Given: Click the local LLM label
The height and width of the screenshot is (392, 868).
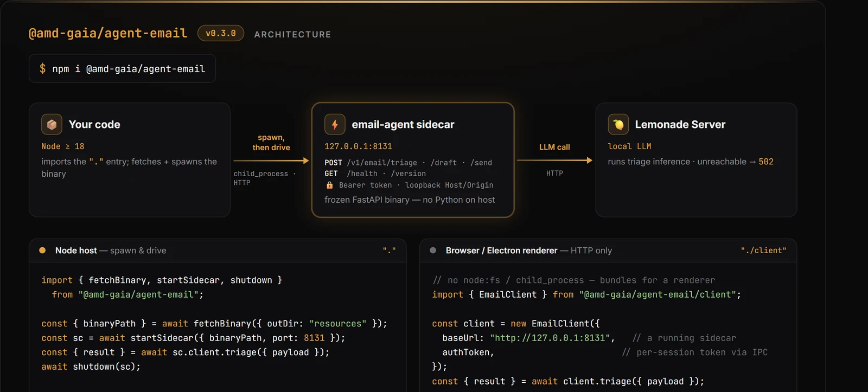Looking at the screenshot, I should pyautogui.click(x=629, y=146).
